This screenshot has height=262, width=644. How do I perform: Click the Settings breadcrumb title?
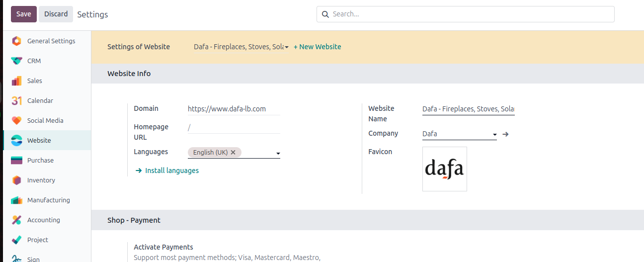[x=93, y=14]
